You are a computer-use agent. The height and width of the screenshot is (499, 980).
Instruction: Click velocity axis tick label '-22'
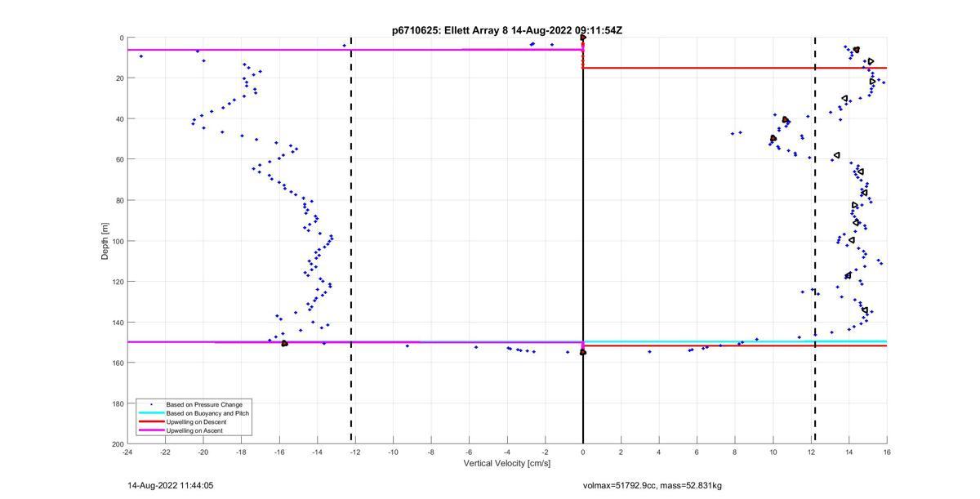pyautogui.click(x=165, y=452)
